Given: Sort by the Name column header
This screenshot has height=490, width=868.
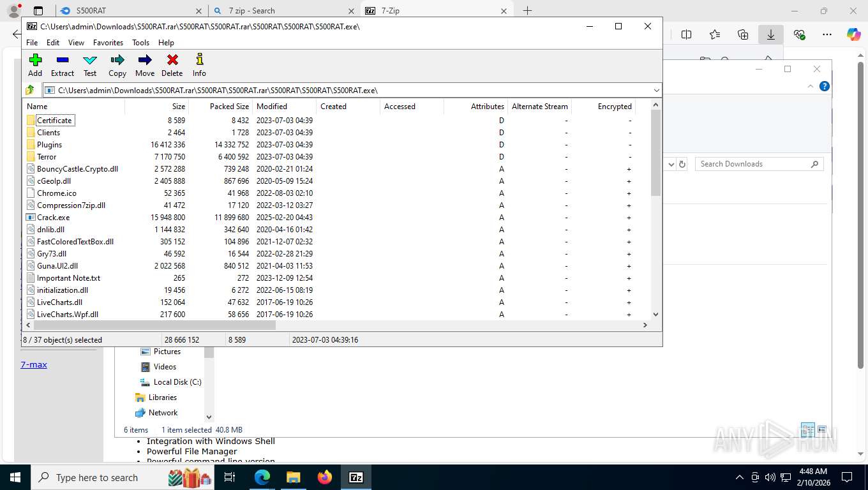Looking at the screenshot, I should pyautogui.click(x=73, y=107).
